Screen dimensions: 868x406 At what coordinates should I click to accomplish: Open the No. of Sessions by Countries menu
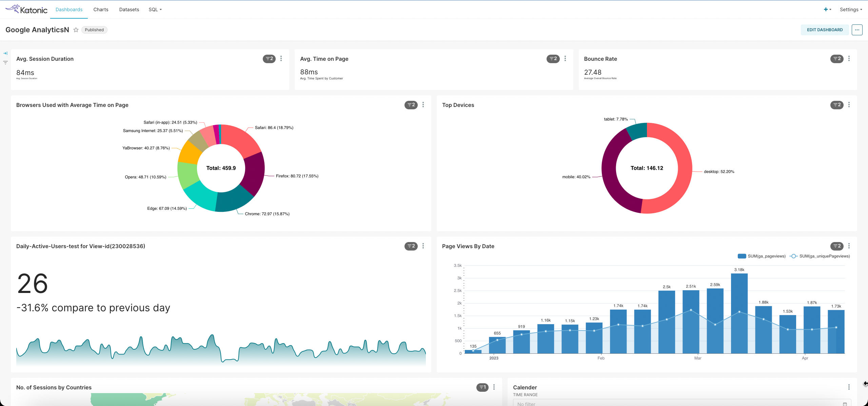(x=494, y=387)
